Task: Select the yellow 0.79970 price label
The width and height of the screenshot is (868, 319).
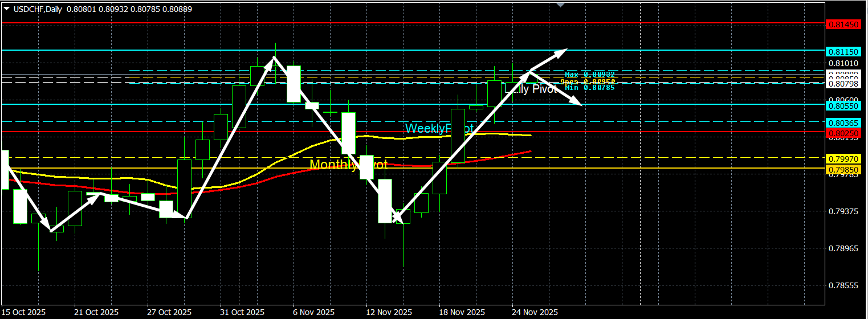Action: coord(843,158)
